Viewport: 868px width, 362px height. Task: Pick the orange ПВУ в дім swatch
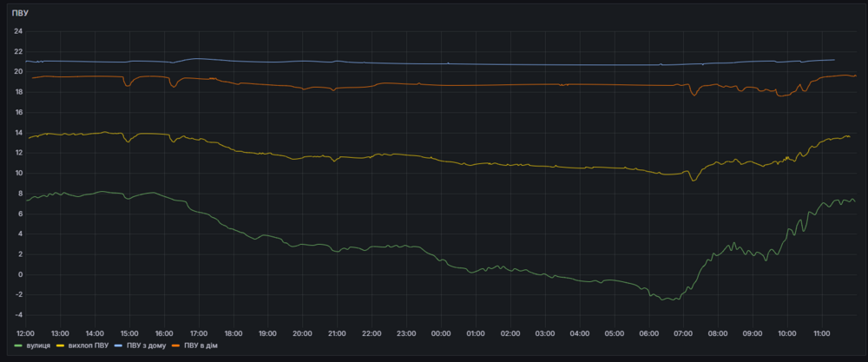176,346
